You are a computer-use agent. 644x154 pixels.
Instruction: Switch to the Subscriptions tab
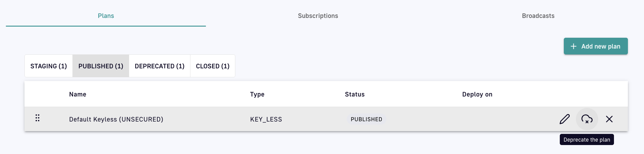point(318,16)
